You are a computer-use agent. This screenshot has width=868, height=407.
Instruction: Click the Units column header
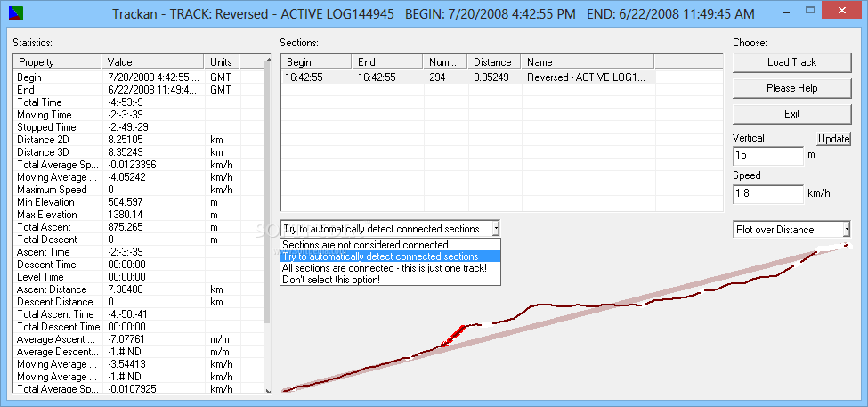pos(222,62)
